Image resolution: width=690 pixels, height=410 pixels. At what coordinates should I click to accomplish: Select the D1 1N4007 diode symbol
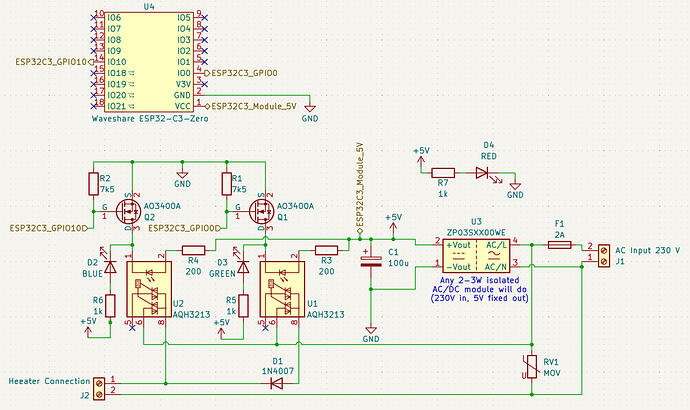(x=277, y=384)
